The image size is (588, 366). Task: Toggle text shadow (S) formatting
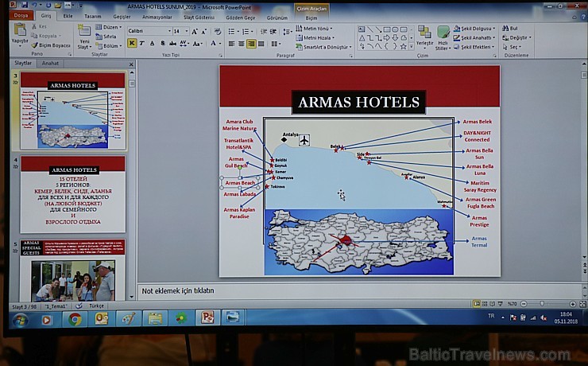162,44
